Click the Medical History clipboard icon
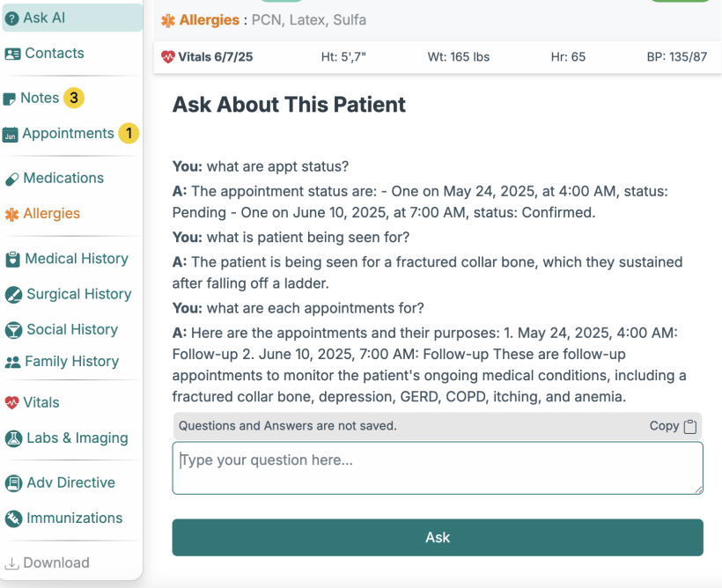Image resolution: width=722 pixels, height=588 pixels. click(x=13, y=259)
